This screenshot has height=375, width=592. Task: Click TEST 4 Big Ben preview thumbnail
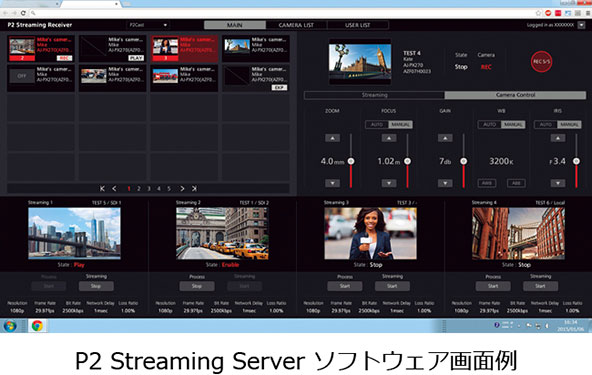(360, 62)
